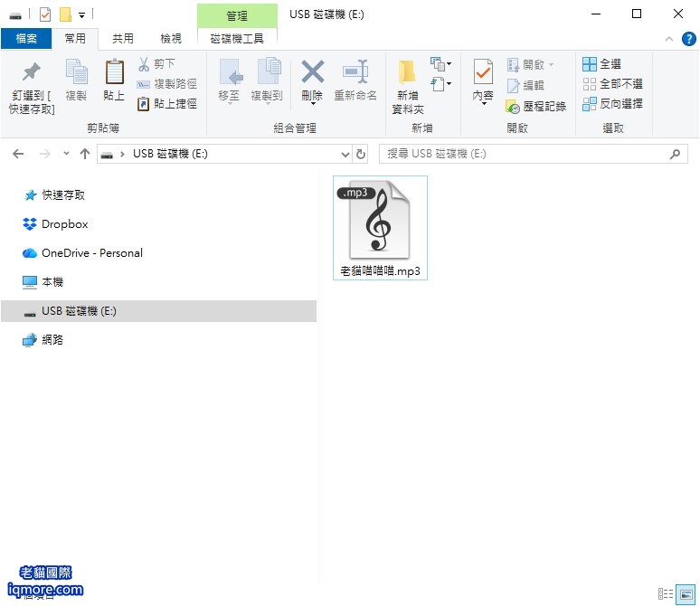The width and height of the screenshot is (700, 606).
Task: Switch to details view layout icon
Action: click(x=665, y=594)
